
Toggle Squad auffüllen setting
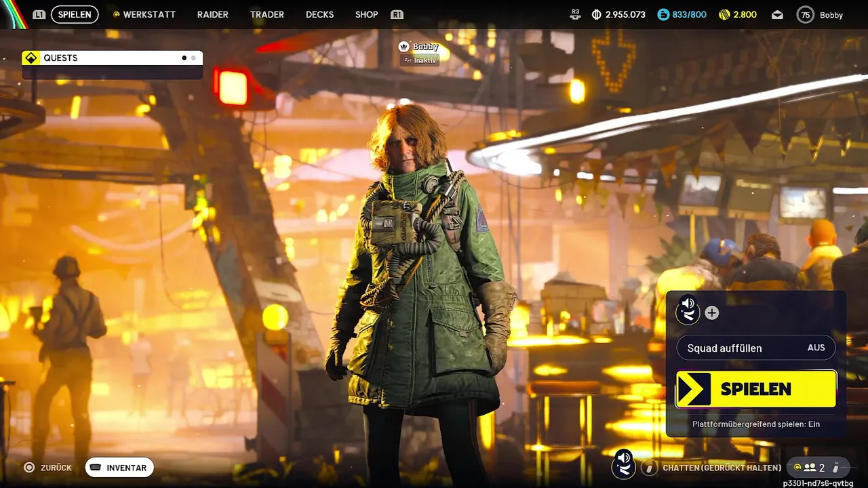point(756,348)
